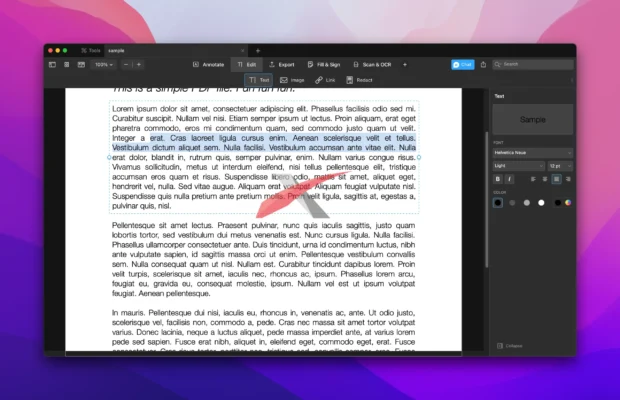Click the share icon beside Chat
Image resolution: width=620 pixels, height=400 pixels.
[483, 64]
